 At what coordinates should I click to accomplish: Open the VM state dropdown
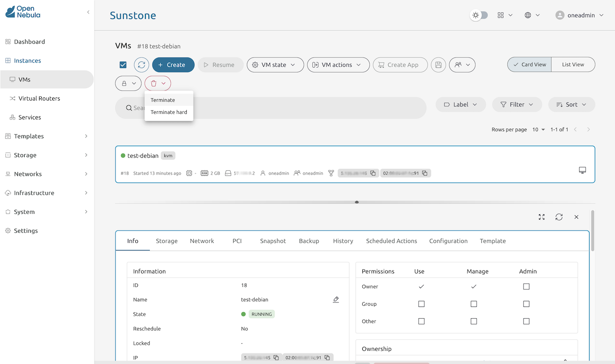pos(275,65)
